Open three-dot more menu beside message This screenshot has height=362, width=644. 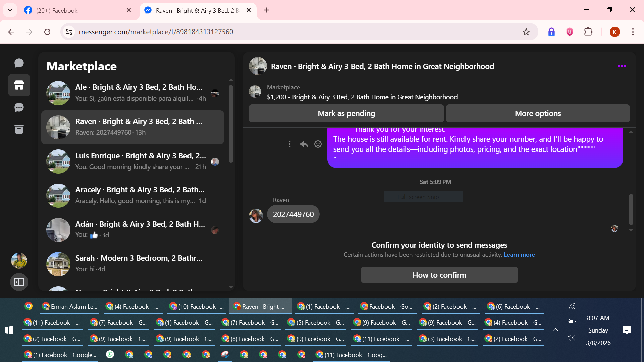[x=290, y=144]
